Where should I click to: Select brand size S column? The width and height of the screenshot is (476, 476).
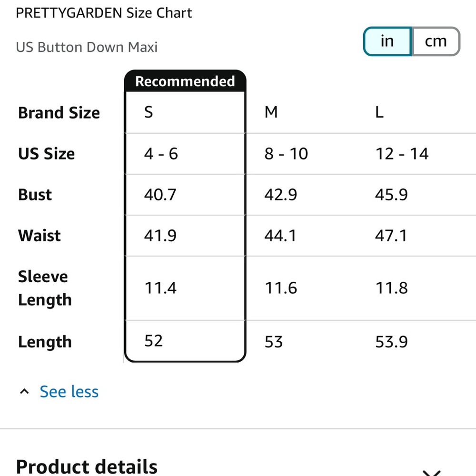click(149, 113)
